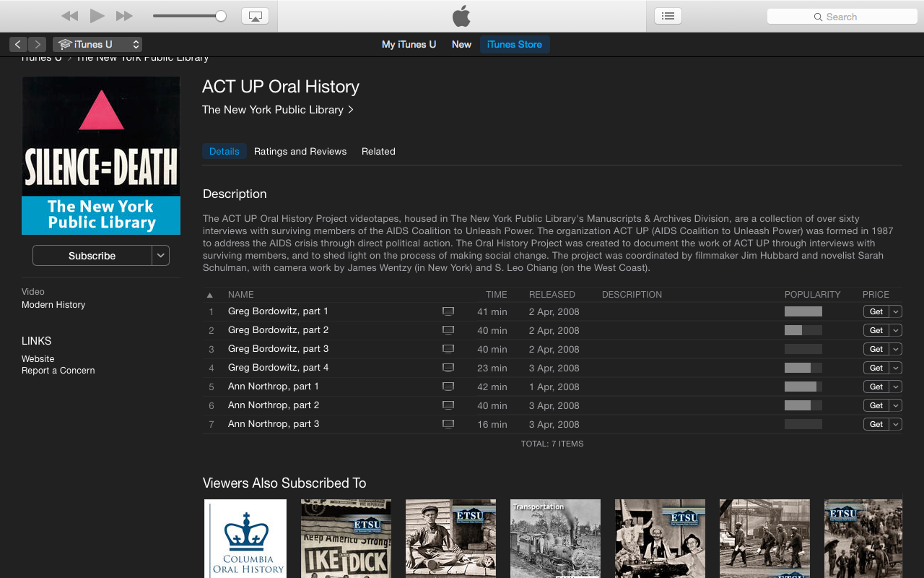Click the fast-forward button

(125, 16)
